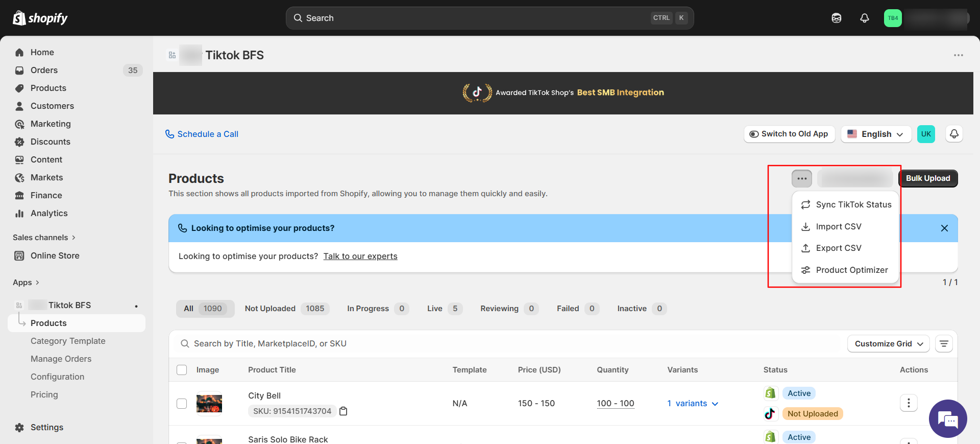Open City Bell row actions kebab menu

coord(908,403)
